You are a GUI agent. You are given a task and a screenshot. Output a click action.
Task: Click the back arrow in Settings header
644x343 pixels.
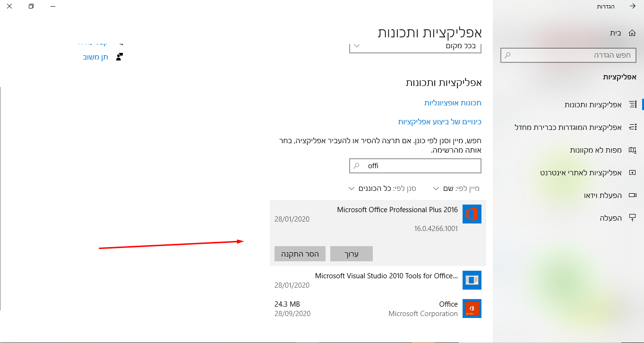(632, 6)
